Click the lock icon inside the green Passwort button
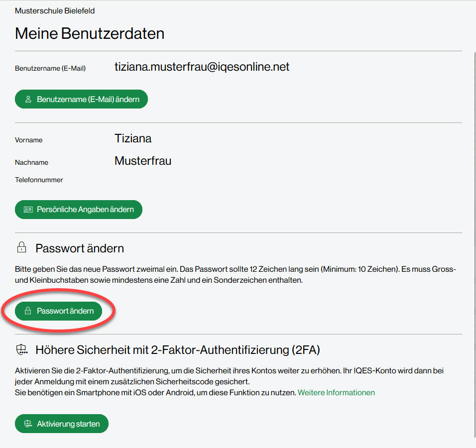This screenshot has width=476, height=448. (x=28, y=311)
